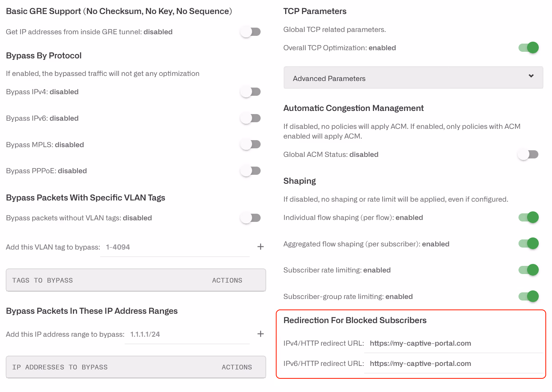Disable Overall TCP Optimization switch

528,47
